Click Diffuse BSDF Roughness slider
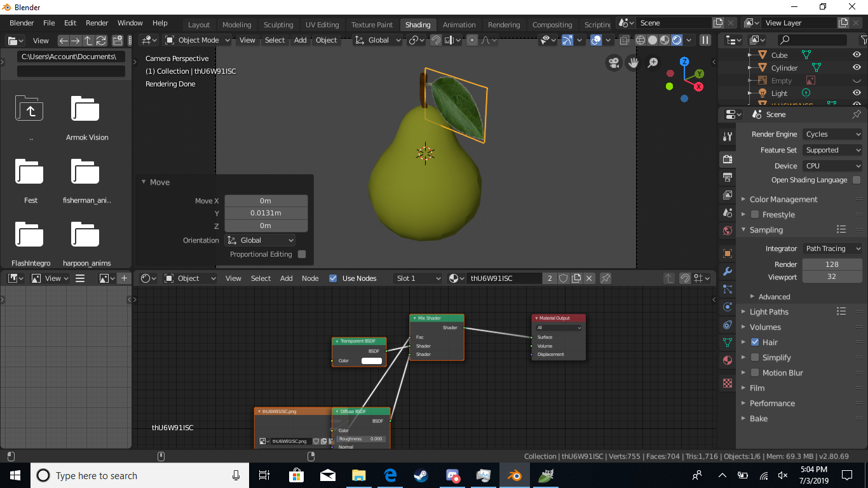Viewport: 868px width, 488px height. coord(361,439)
